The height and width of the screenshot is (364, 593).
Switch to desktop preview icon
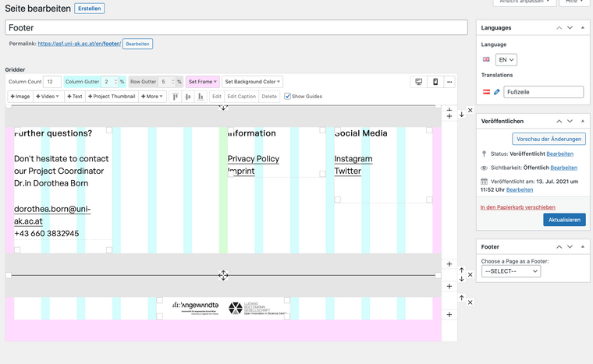click(419, 82)
